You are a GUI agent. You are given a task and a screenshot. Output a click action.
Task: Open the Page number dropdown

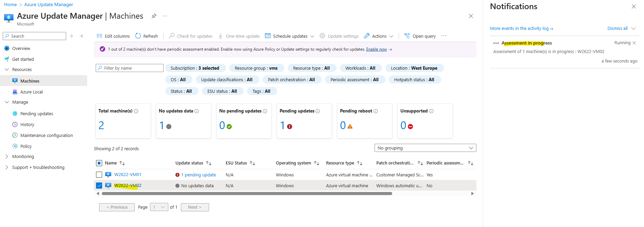click(x=159, y=207)
